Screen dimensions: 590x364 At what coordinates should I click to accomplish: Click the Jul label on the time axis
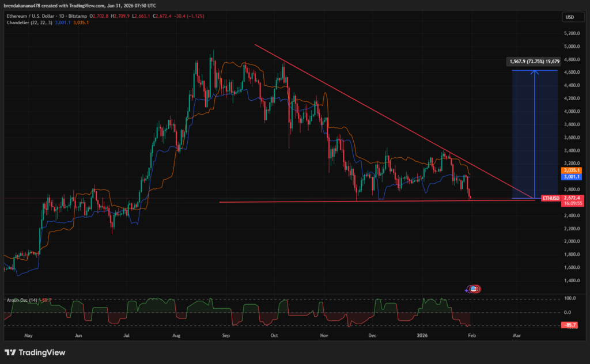(126, 335)
